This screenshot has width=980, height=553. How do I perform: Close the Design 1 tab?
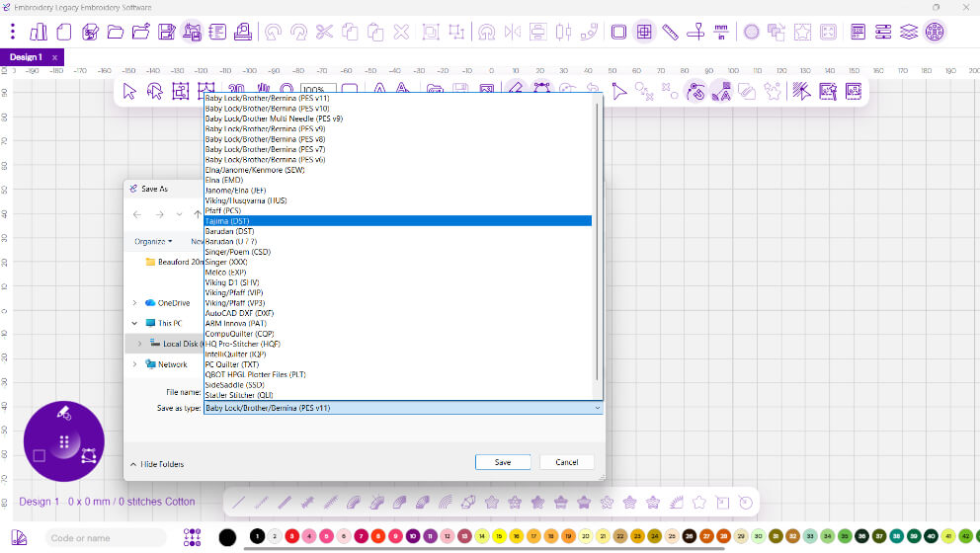54,57
